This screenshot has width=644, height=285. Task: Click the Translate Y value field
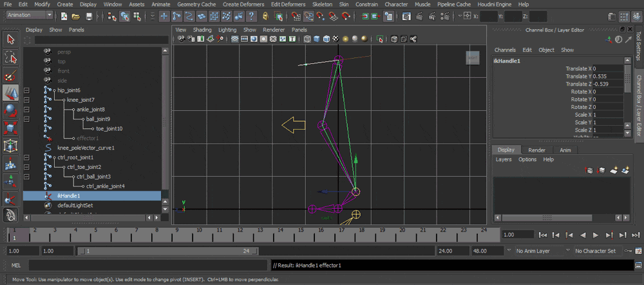[608, 76]
